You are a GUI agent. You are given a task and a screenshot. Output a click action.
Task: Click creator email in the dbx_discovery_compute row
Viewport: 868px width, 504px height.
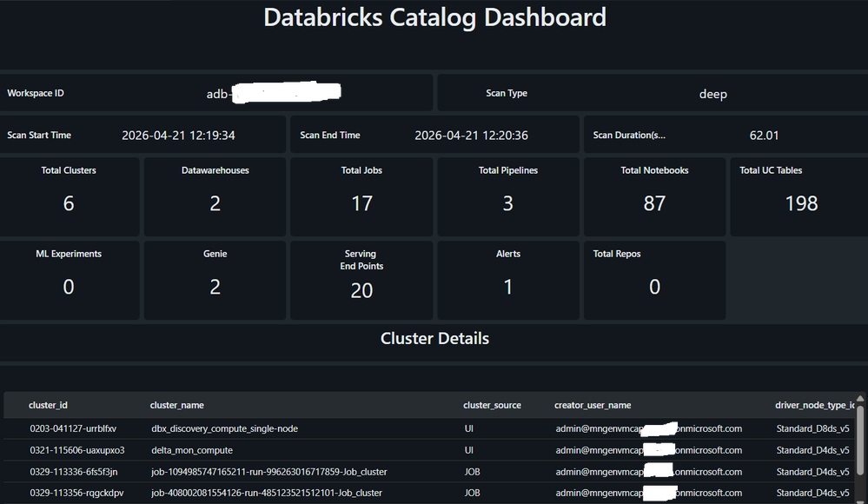649,428
